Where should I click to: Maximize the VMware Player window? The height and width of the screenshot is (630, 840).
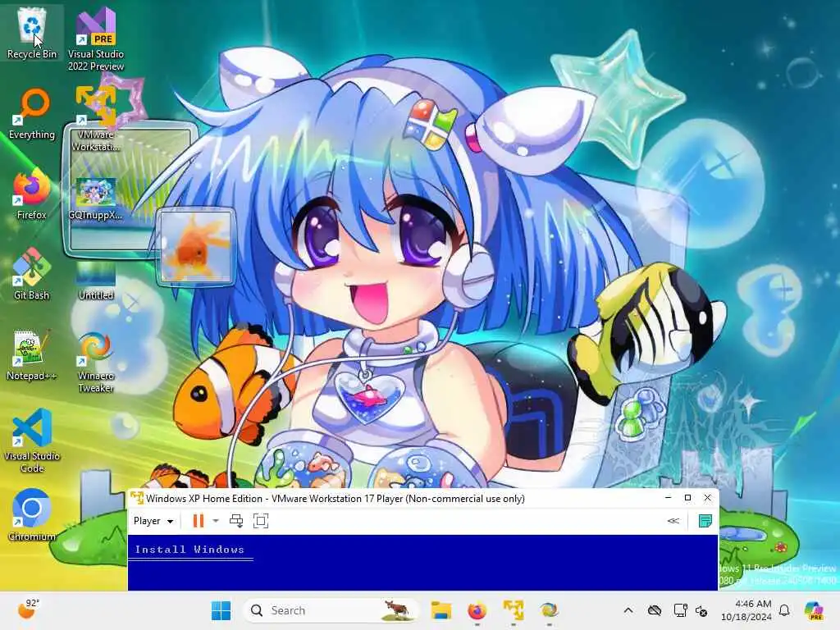(x=688, y=498)
